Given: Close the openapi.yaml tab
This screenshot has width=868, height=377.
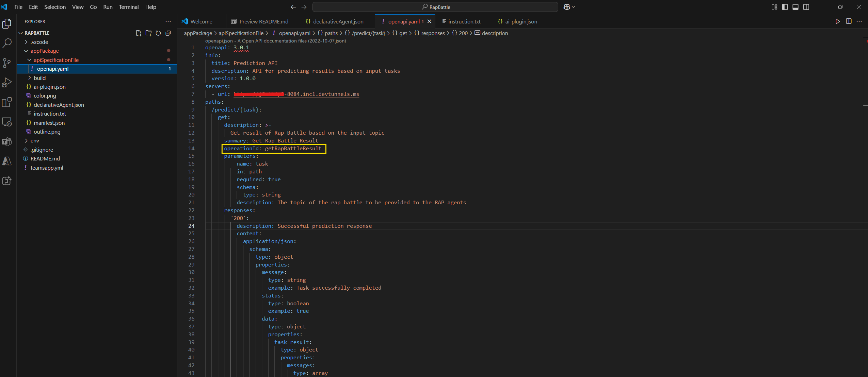Looking at the screenshot, I should point(429,21).
